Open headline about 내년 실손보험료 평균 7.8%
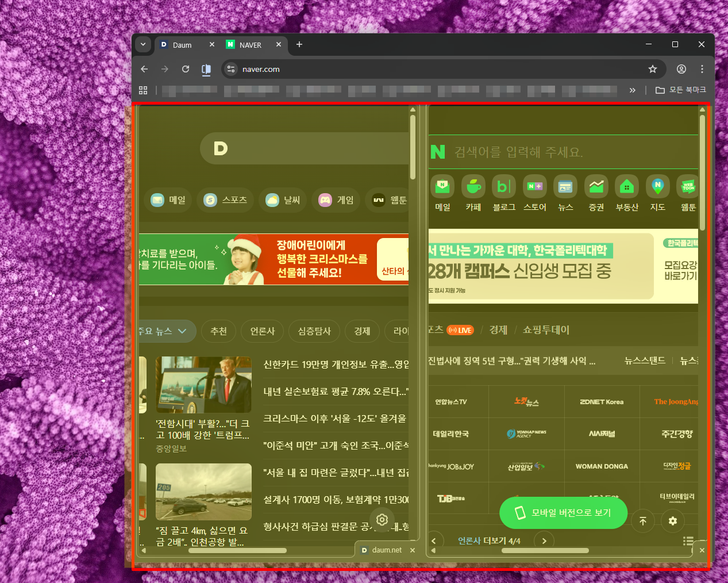The image size is (728, 583). (336, 391)
